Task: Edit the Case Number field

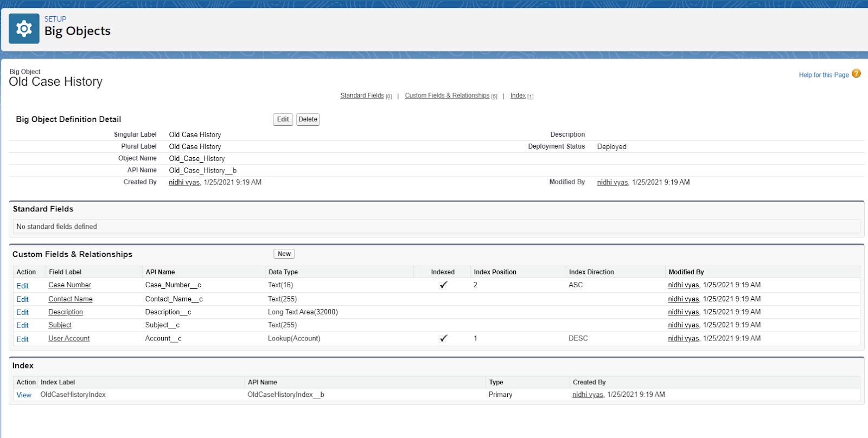Action: coord(22,286)
